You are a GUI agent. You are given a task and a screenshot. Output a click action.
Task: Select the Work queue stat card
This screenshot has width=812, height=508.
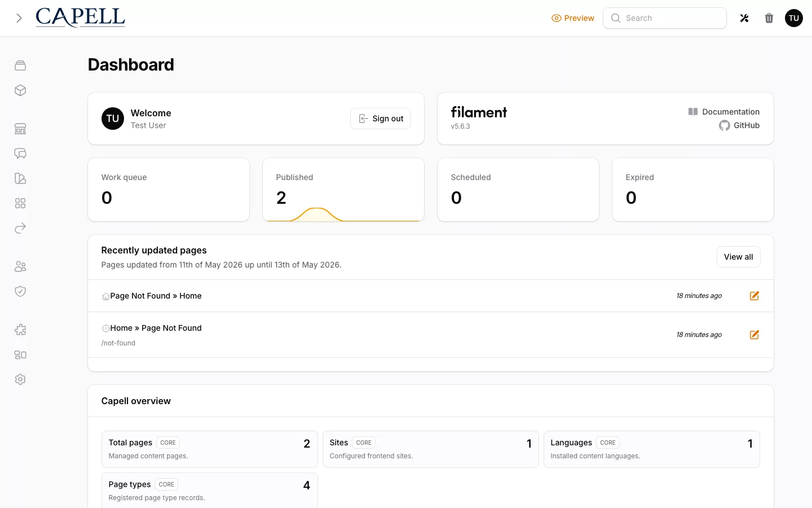pos(169,190)
